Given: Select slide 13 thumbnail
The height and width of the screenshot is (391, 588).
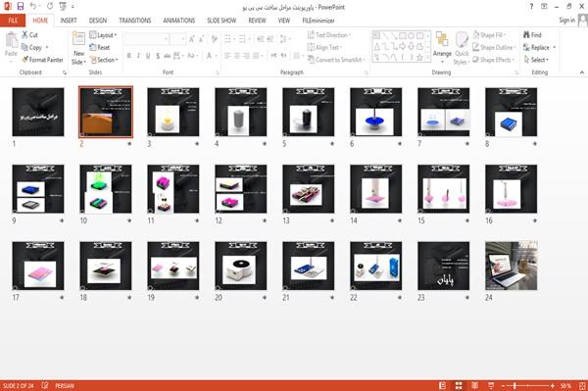Looking at the screenshot, I should pos(309,189).
